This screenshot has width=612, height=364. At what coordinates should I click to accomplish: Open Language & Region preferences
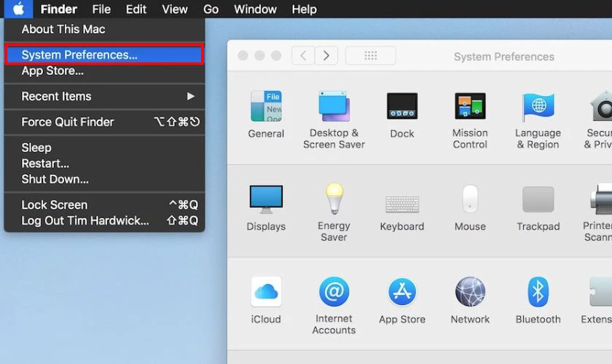pos(538,120)
